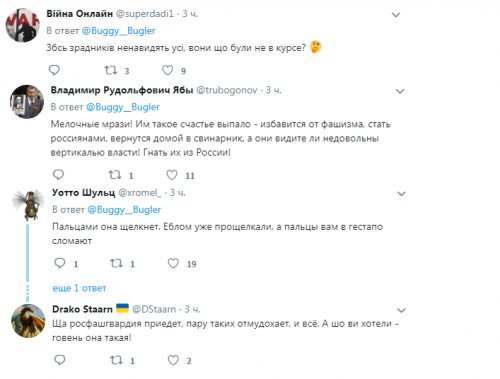Open @Buggy__Bugler link in first tweet
This screenshot has height=379, width=500.
119,31
